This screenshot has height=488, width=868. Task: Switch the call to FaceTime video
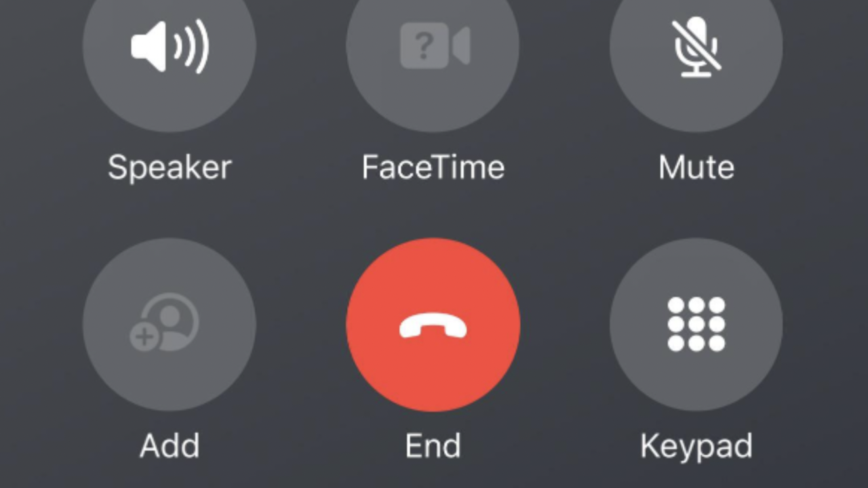433,45
